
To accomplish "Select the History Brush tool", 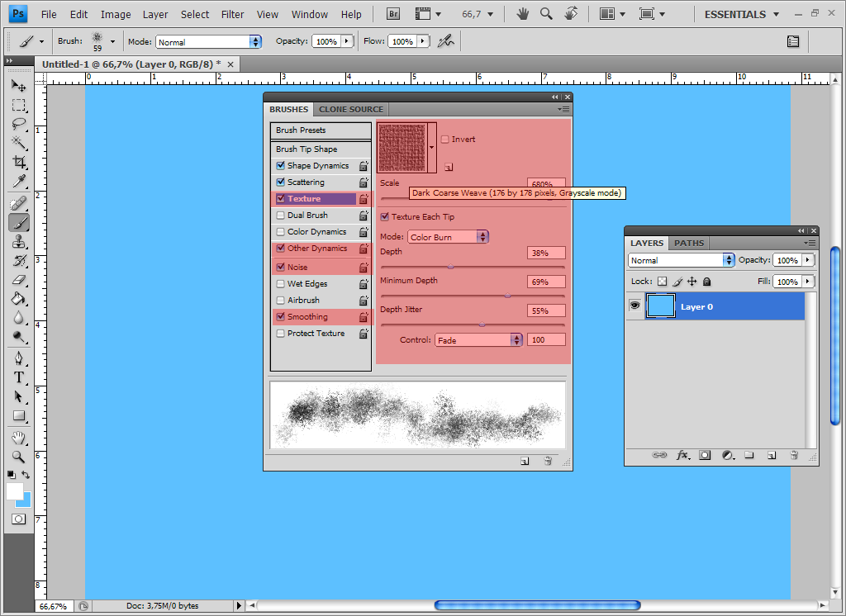I will click(18, 261).
